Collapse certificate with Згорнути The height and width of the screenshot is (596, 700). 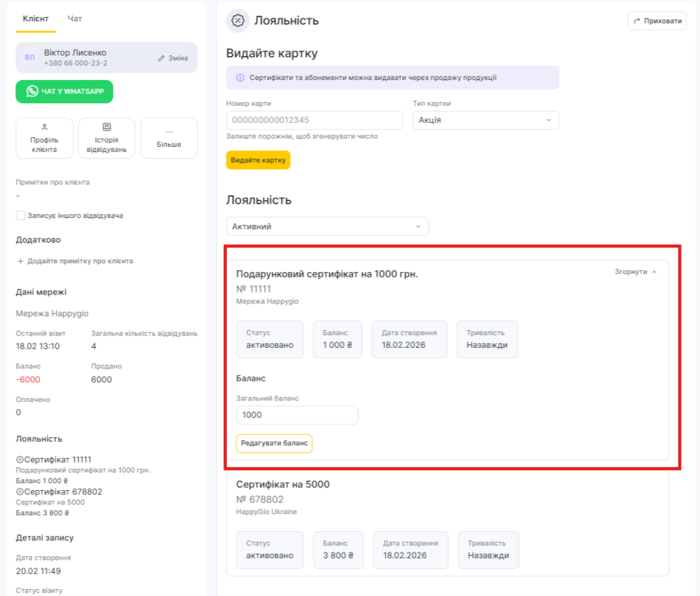click(636, 272)
